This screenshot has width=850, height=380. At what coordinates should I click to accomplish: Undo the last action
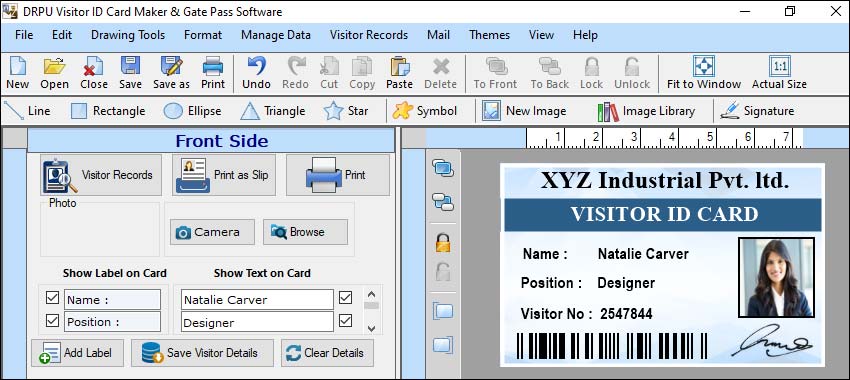pos(256,73)
